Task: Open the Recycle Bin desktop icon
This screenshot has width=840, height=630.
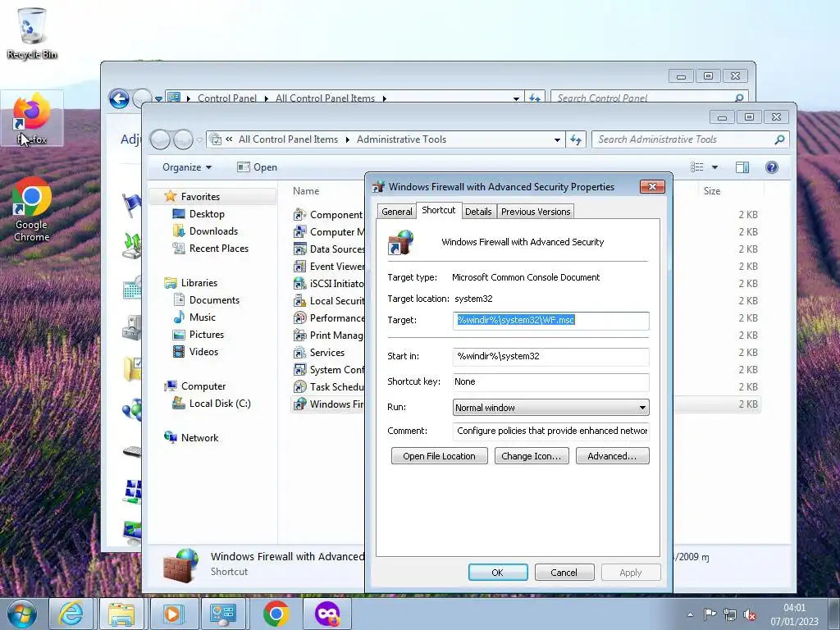Action: point(32,33)
